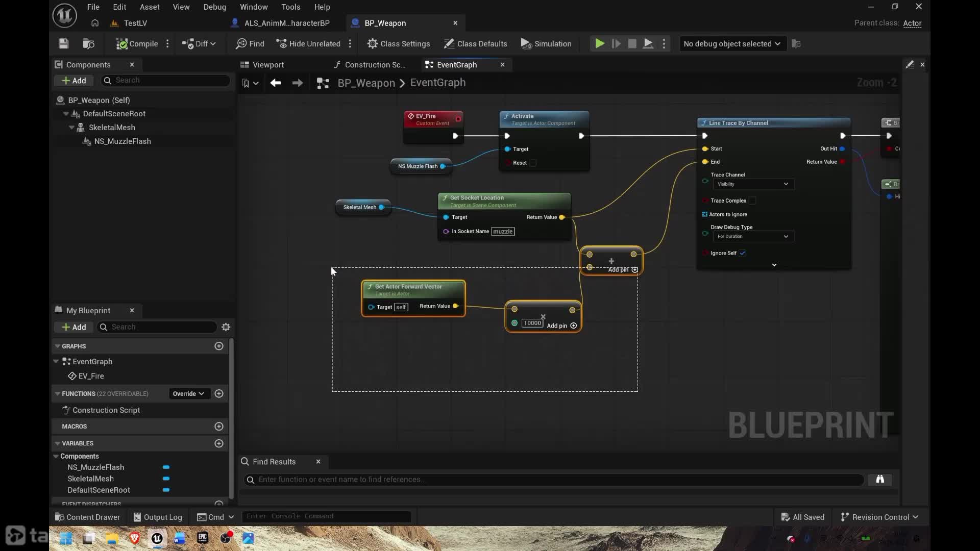Image resolution: width=980 pixels, height=551 pixels.
Task: Open the File menu
Action: (93, 7)
